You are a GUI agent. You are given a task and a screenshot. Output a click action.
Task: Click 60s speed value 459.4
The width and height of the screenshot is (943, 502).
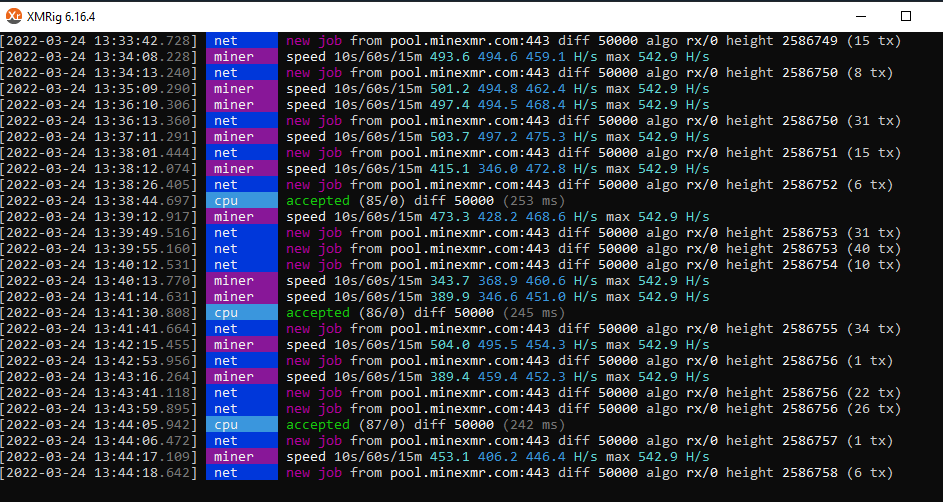497,377
